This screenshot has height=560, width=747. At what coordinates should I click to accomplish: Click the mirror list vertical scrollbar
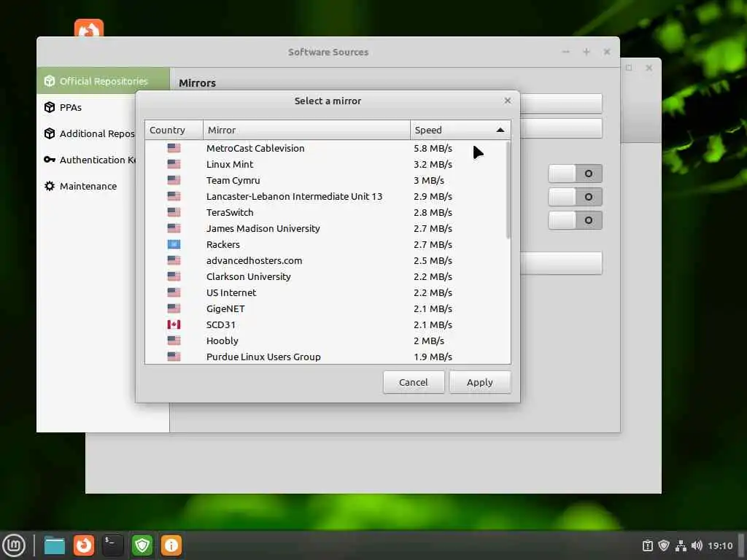coord(508,190)
